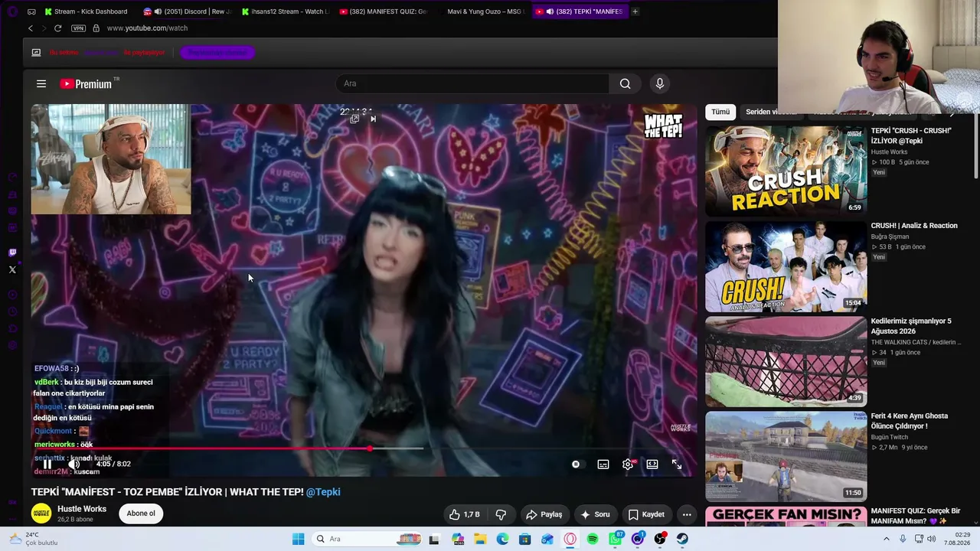The image size is (980, 551).
Task: Open Twitch in the Opera sidebar
Action: 12,253
